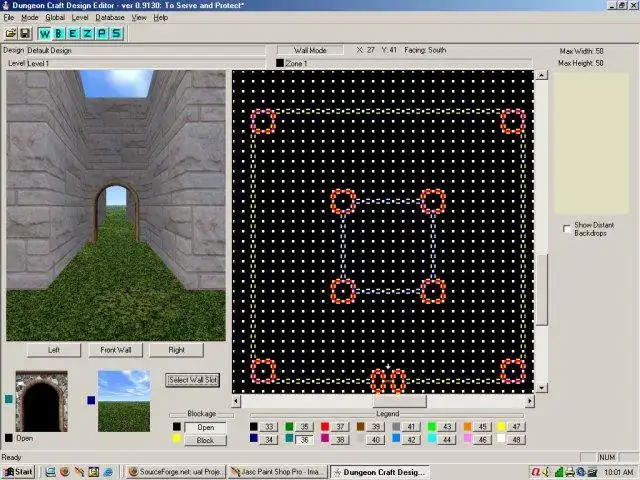640x480 pixels.
Task: Select wall slot 48 in the legend
Action: [x=516, y=440]
